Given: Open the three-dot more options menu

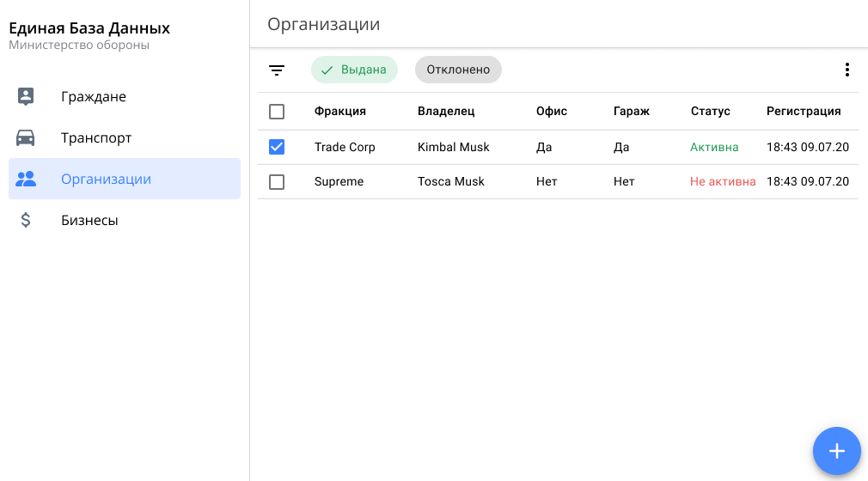Looking at the screenshot, I should coord(847,70).
